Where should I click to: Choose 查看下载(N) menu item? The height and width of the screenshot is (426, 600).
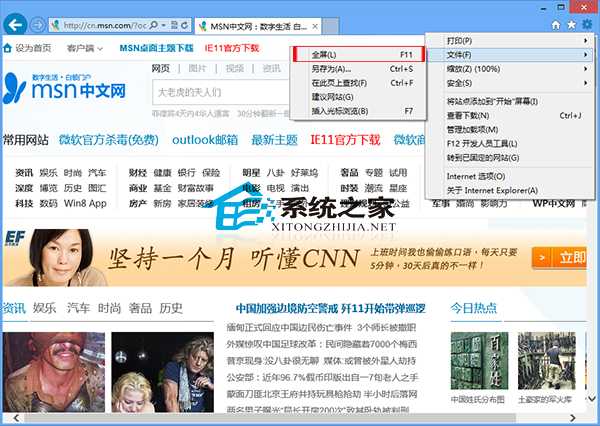tap(509, 116)
